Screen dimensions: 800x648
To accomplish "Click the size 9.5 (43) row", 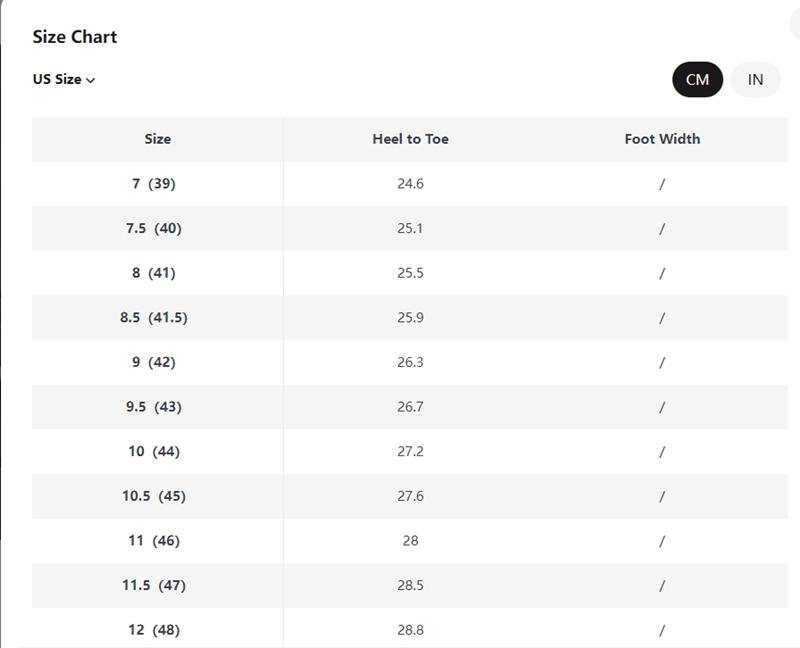I will 410,407.
